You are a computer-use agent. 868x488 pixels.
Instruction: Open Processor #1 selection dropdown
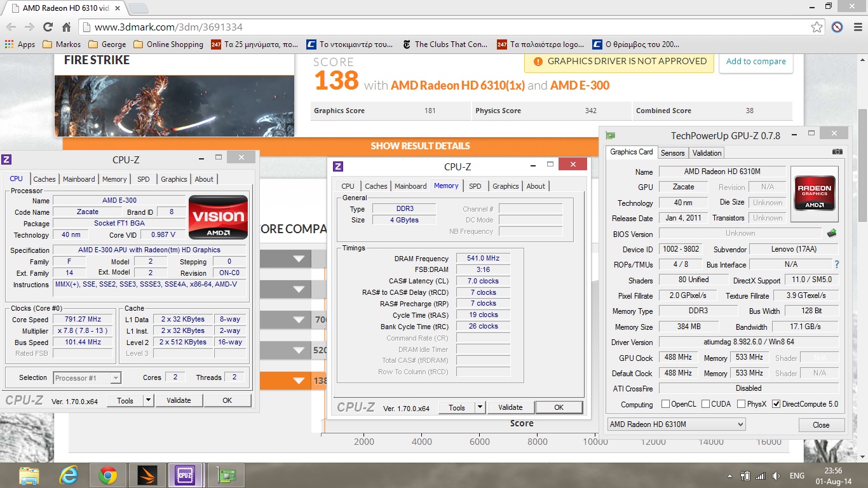pos(87,378)
